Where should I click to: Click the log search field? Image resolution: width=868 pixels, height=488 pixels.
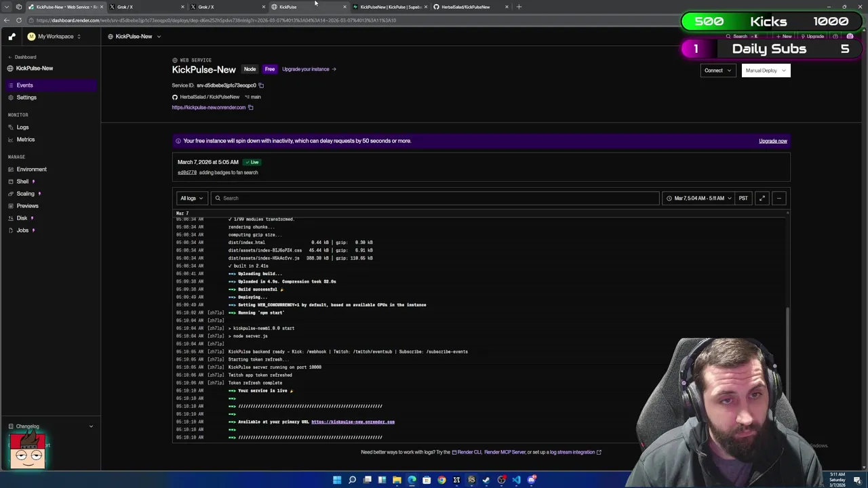tap(435, 199)
